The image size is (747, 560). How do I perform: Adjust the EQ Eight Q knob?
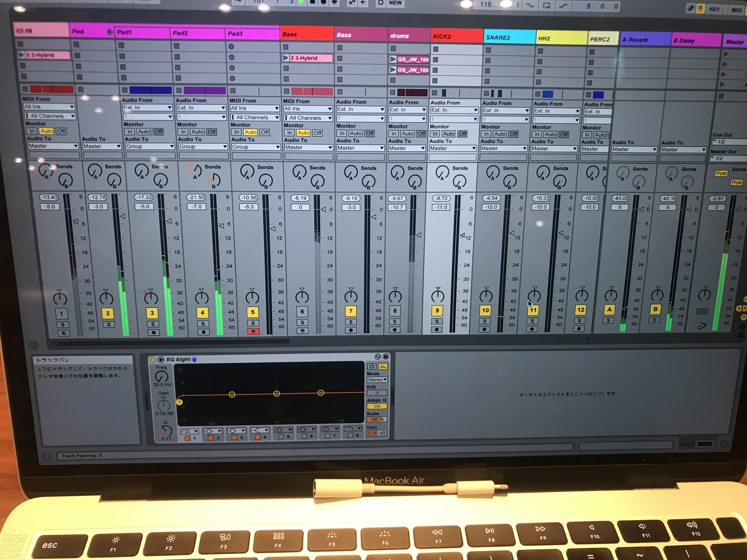(x=166, y=430)
